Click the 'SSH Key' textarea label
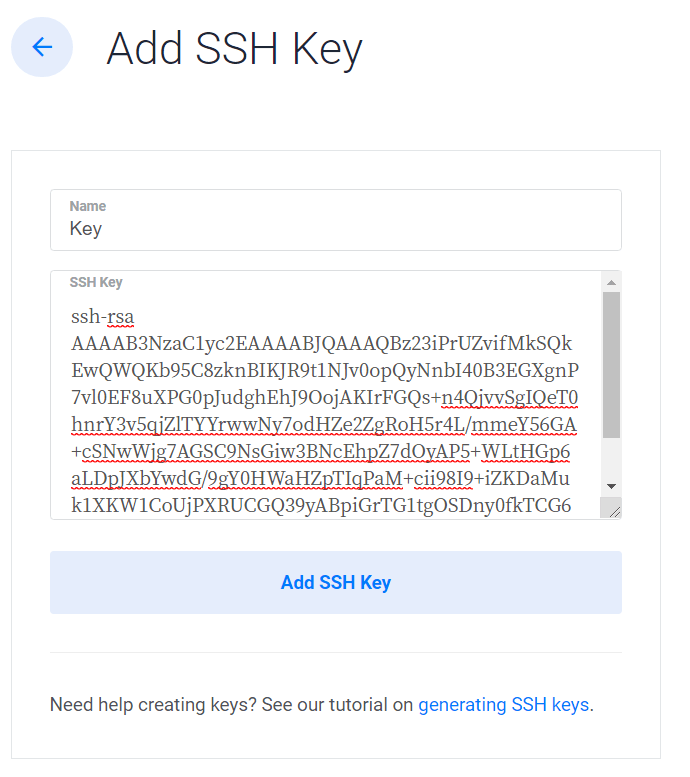This screenshot has height=777, width=690. click(96, 283)
